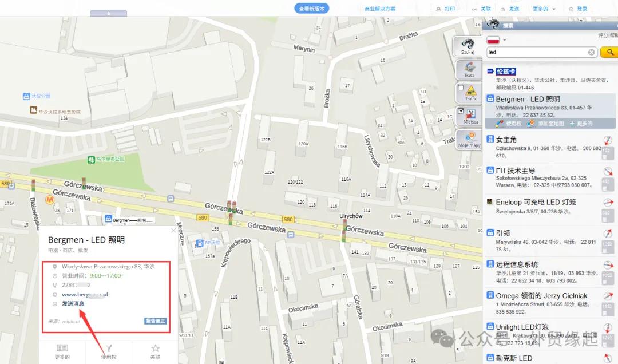618x364 pixels.
Task: Uncheck the Miejsca places checkbox
Action: pyautogui.click(x=460, y=111)
